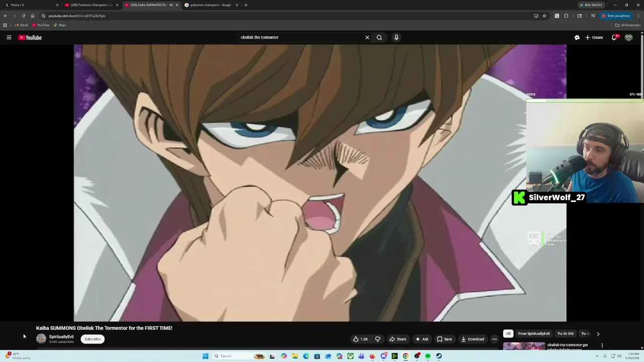
Task: Open weather widget on taskbar
Action: (x=18, y=356)
